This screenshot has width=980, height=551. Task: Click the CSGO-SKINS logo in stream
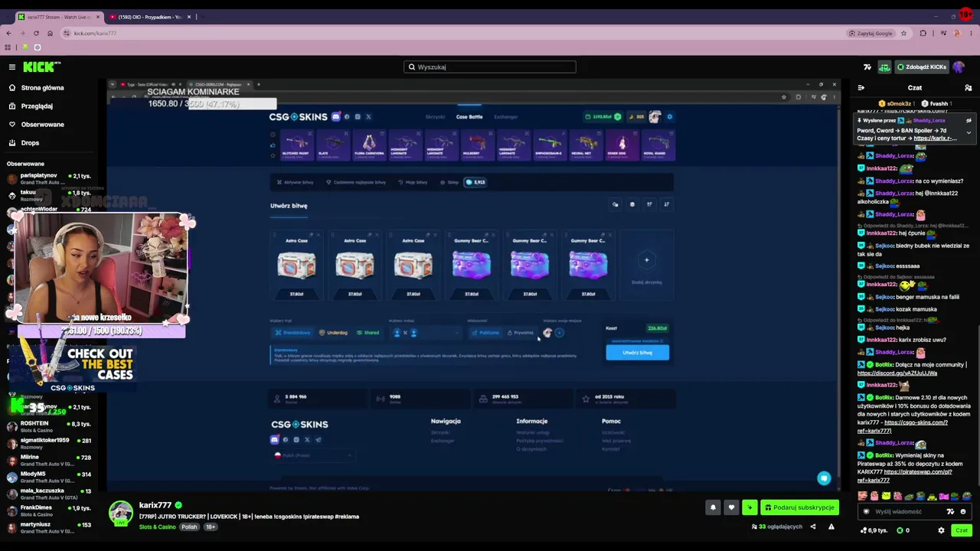point(298,117)
